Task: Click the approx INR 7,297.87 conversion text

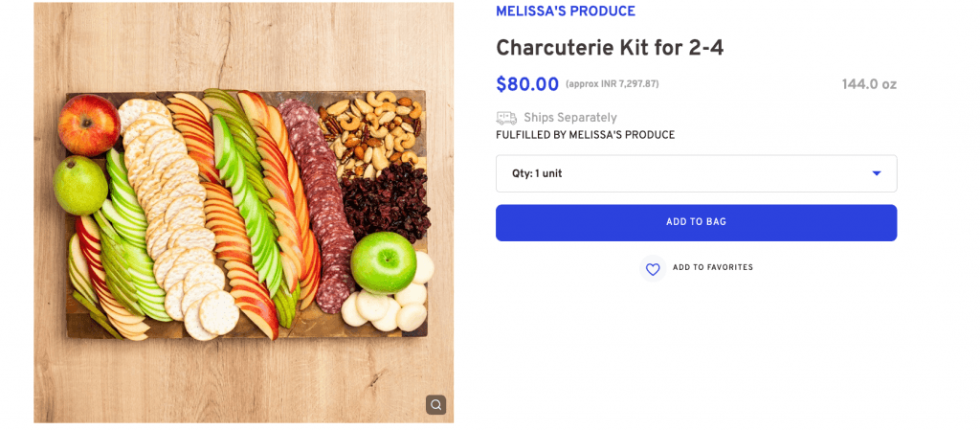Action: (x=612, y=84)
